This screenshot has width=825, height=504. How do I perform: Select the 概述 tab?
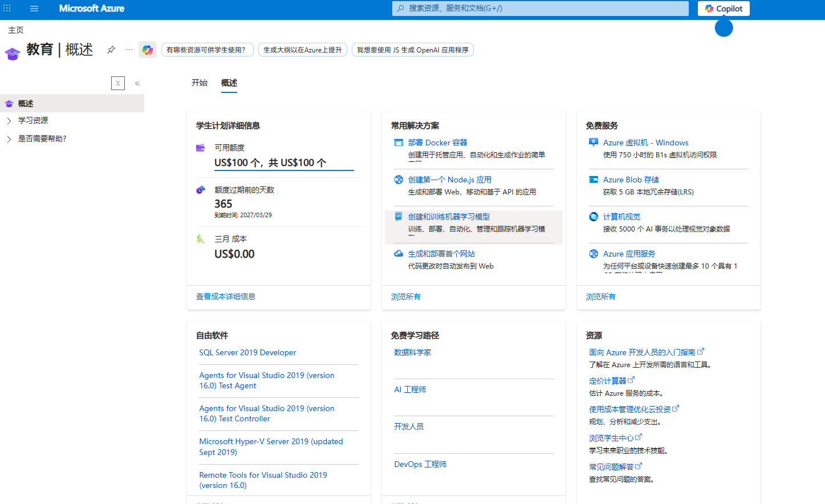click(x=229, y=83)
